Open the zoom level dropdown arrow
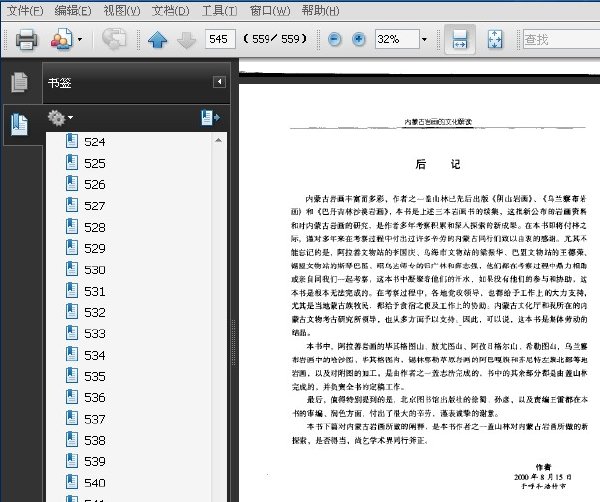600x502 pixels. [x=424, y=39]
